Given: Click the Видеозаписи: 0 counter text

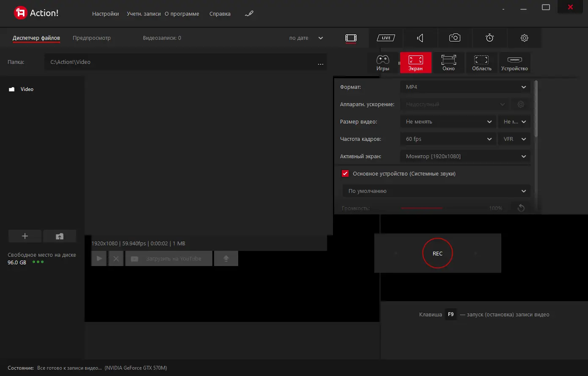Looking at the screenshot, I should click(x=162, y=38).
